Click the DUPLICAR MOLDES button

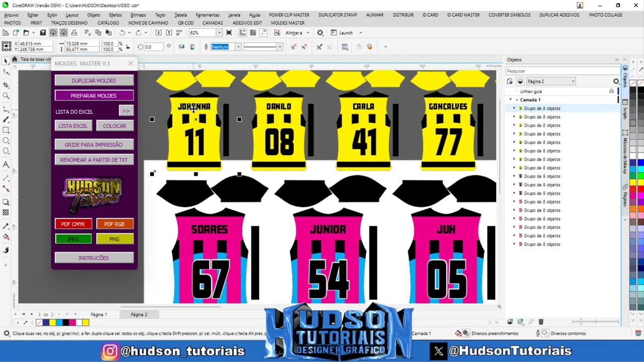tap(94, 80)
